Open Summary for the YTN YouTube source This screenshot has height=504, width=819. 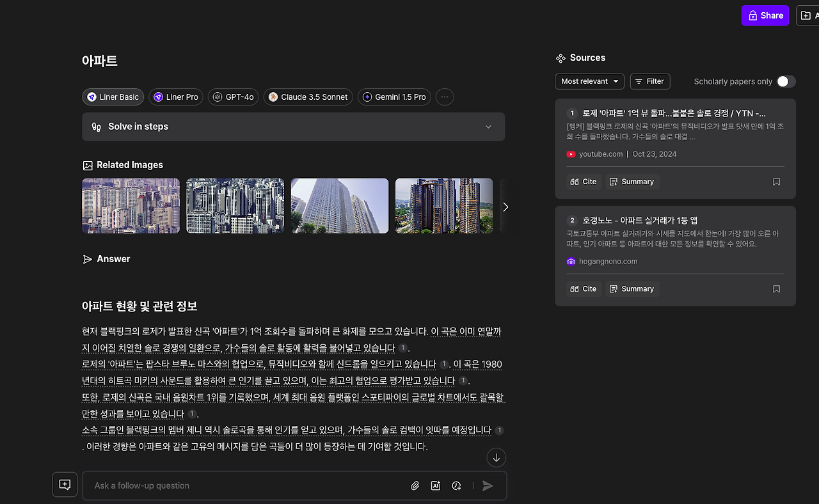[632, 182]
